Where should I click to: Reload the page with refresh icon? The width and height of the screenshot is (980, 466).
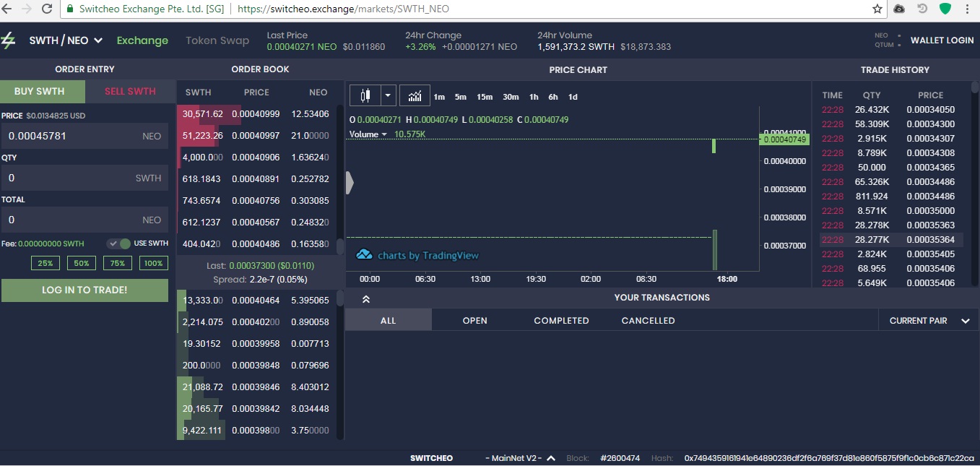[47, 9]
